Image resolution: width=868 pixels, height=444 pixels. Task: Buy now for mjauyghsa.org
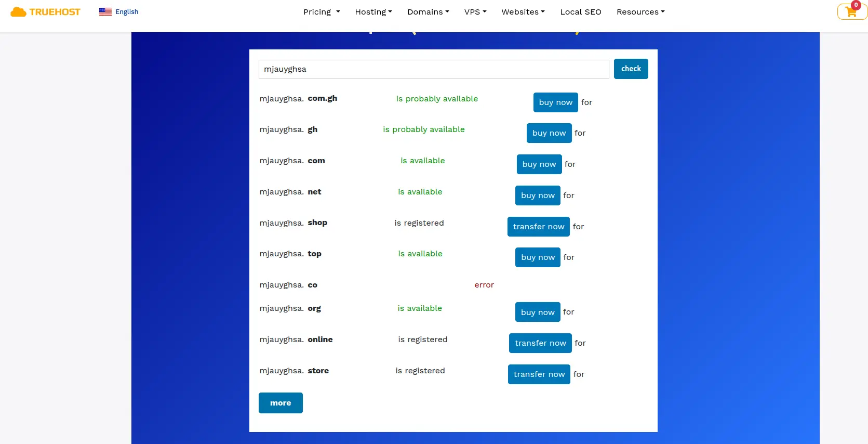(x=538, y=312)
